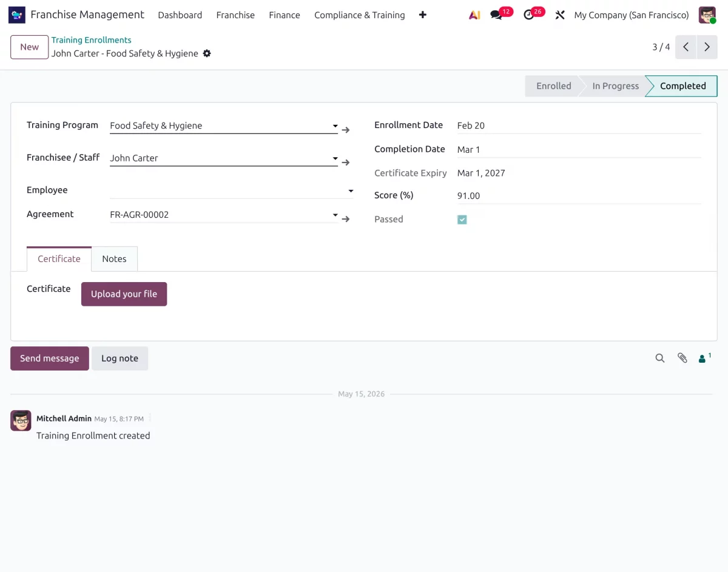Open the Finance menu
This screenshot has width=728, height=572.
point(285,15)
